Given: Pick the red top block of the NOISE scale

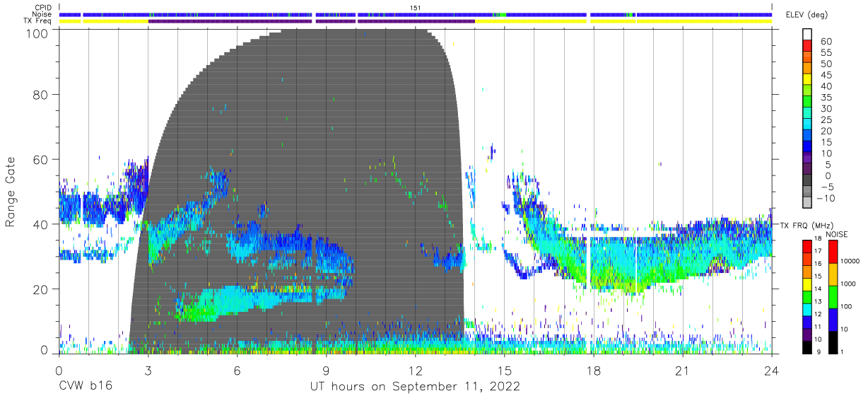Looking at the screenshot, I should [832, 251].
